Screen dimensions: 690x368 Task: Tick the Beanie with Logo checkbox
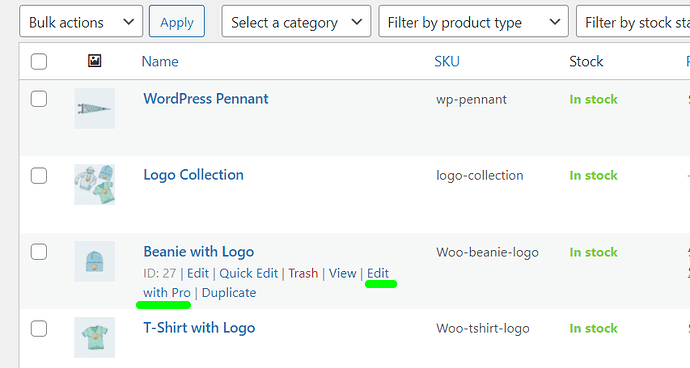[39, 252]
